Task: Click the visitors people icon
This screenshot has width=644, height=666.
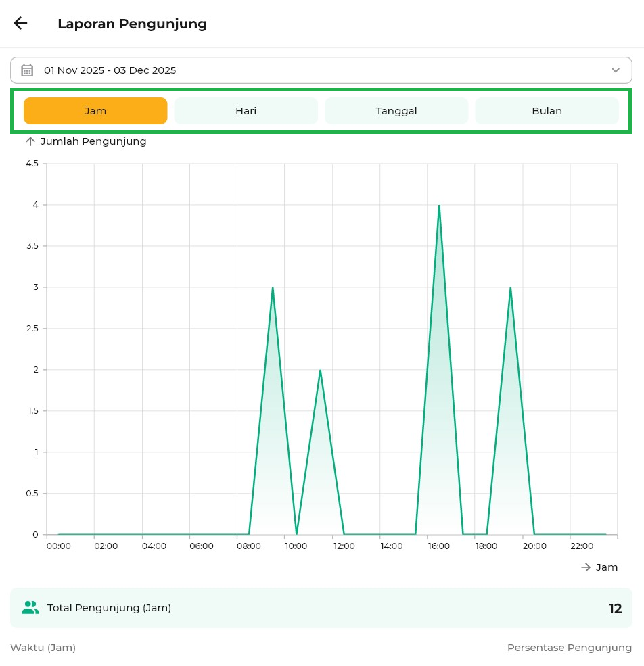Action: (30, 608)
